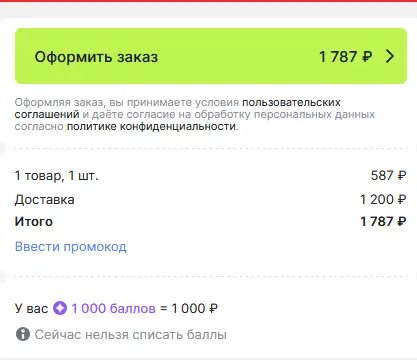Open the пользовательских соглашений link
417x360 pixels.
[177, 108]
